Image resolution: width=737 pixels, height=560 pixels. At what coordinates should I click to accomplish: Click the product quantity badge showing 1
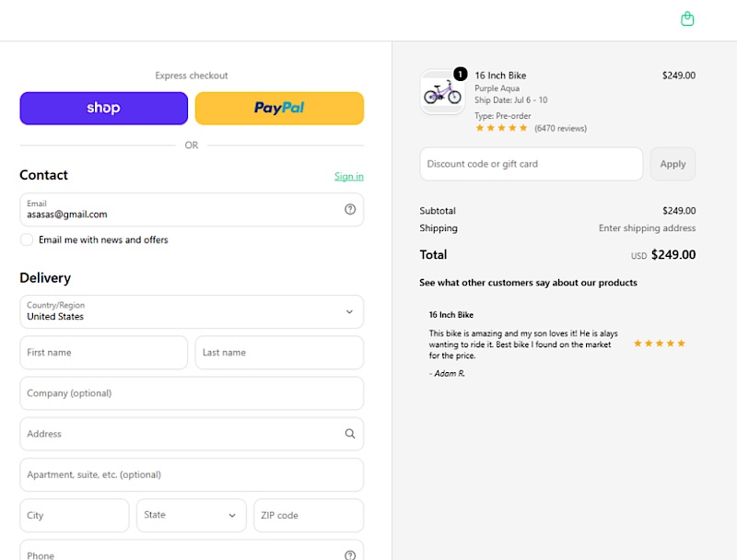point(460,74)
